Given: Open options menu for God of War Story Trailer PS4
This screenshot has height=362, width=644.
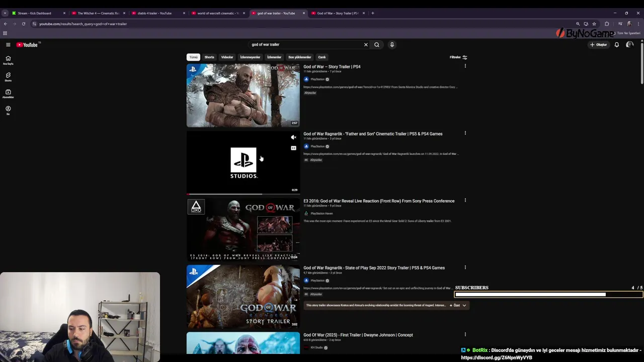Looking at the screenshot, I should tap(465, 66).
